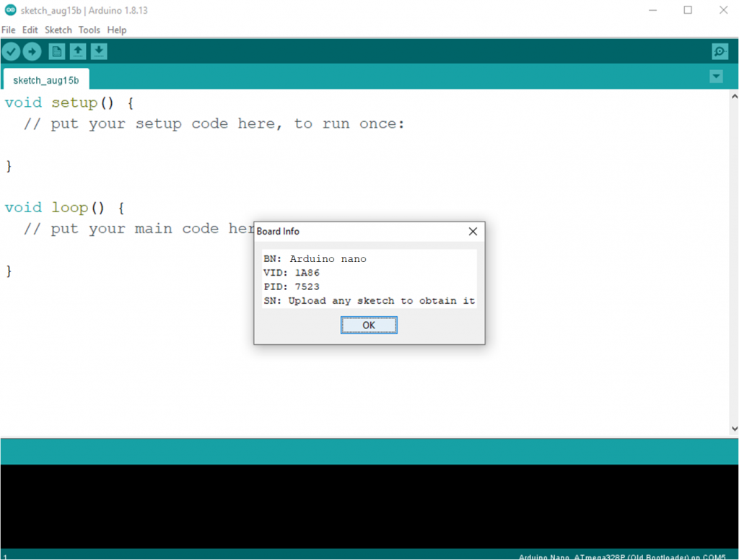Click the 'void setup() {' code line
Screen dimensions: 739x560
[69, 102]
